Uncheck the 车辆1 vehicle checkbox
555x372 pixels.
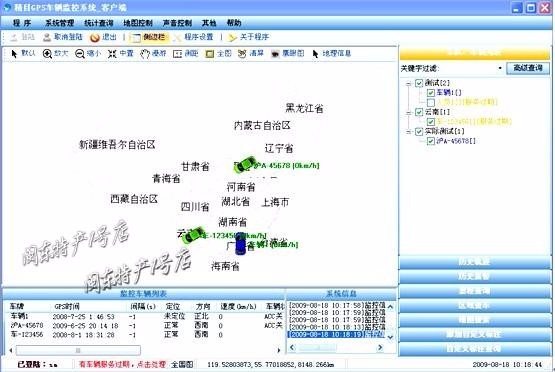coord(430,93)
